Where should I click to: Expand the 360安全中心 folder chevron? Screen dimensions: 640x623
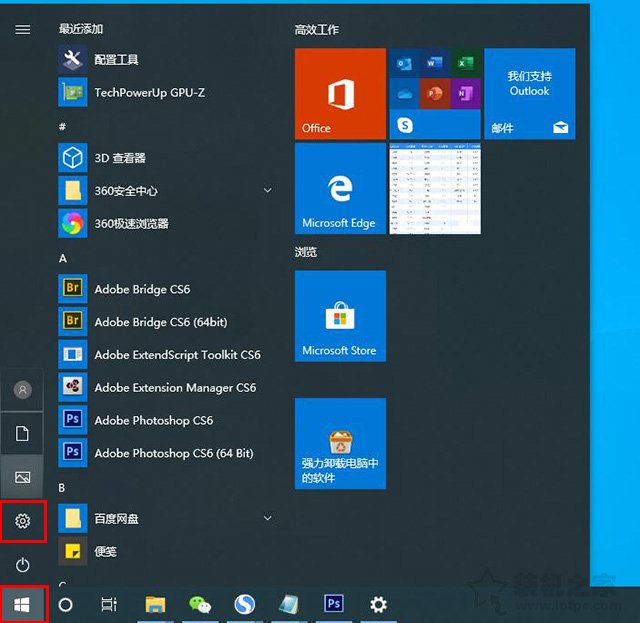click(267, 190)
